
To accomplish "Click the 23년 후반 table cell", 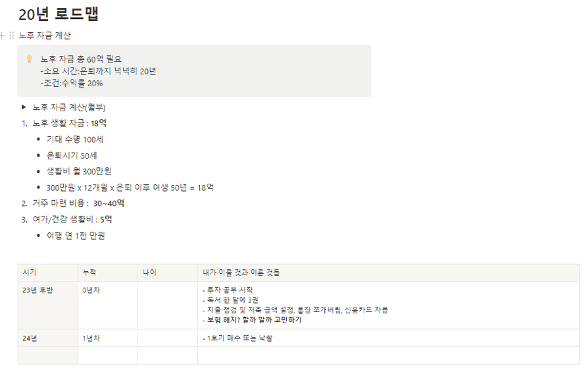I will pyautogui.click(x=47, y=305).
